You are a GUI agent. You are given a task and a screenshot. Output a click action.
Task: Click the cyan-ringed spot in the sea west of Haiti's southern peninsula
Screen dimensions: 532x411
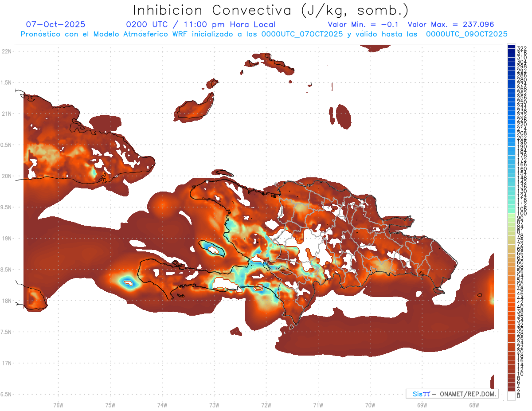pyautogui.click(x=129, y=282)
